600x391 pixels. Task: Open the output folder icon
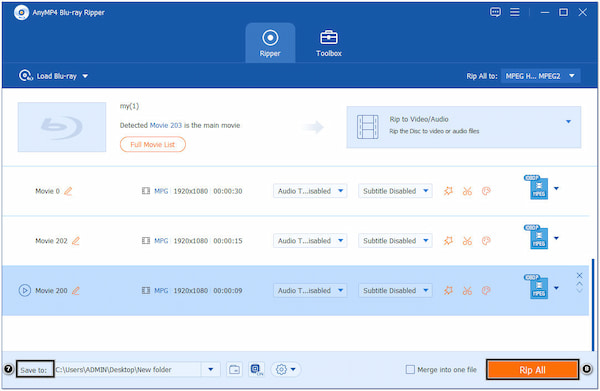(234, 369)
